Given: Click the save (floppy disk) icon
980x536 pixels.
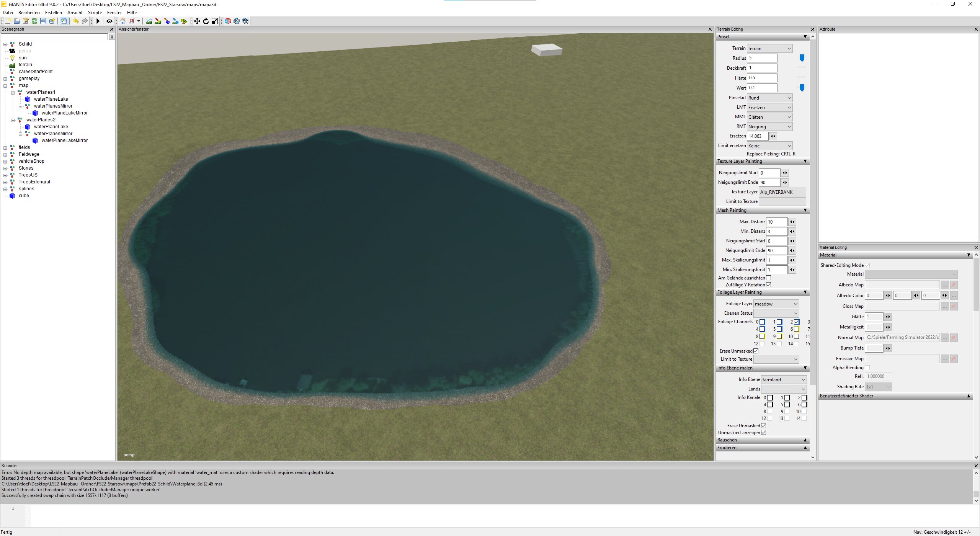Looking at the screenshot, I should point(43,21).
